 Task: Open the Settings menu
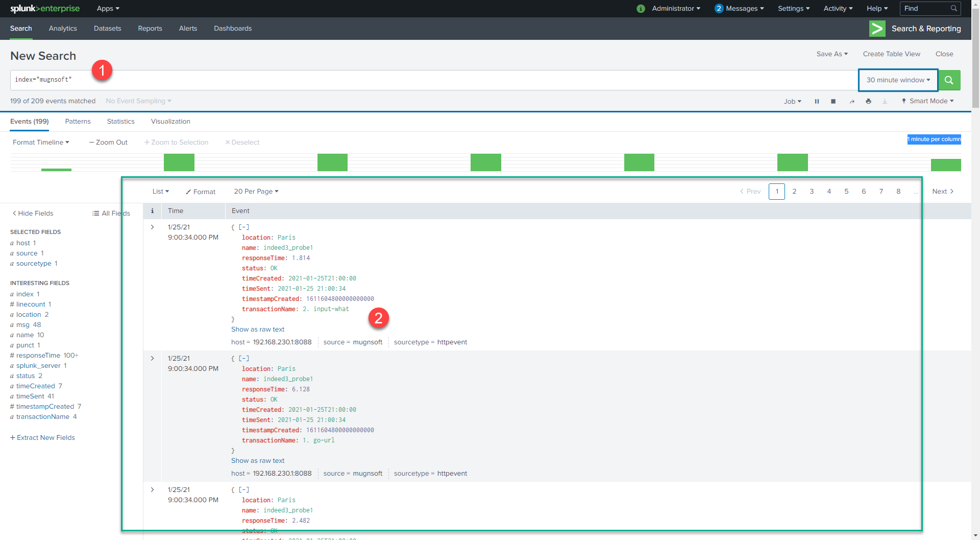click(794, 9)
